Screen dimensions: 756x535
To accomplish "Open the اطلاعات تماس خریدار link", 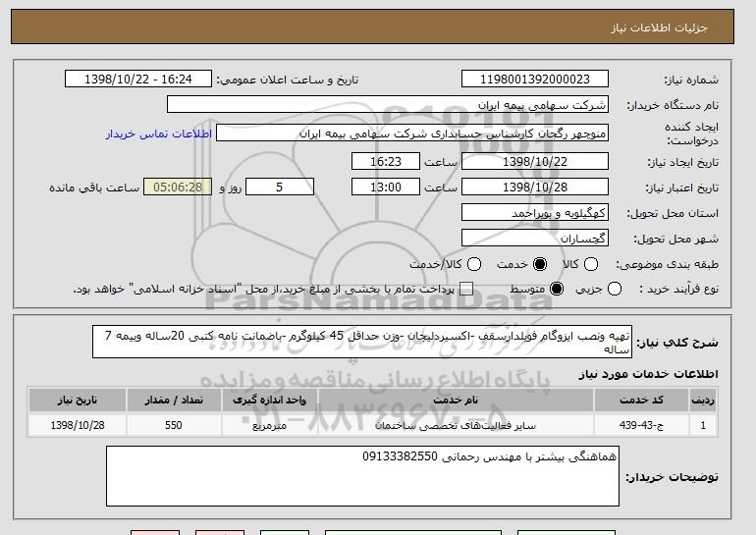I will tap(159, 134).
